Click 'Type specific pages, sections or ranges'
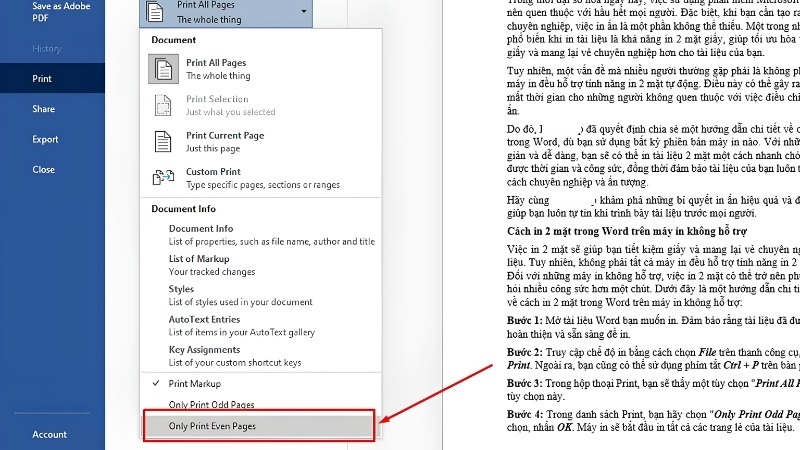Viewport: 800px width, 450px height. click(263, 185)
